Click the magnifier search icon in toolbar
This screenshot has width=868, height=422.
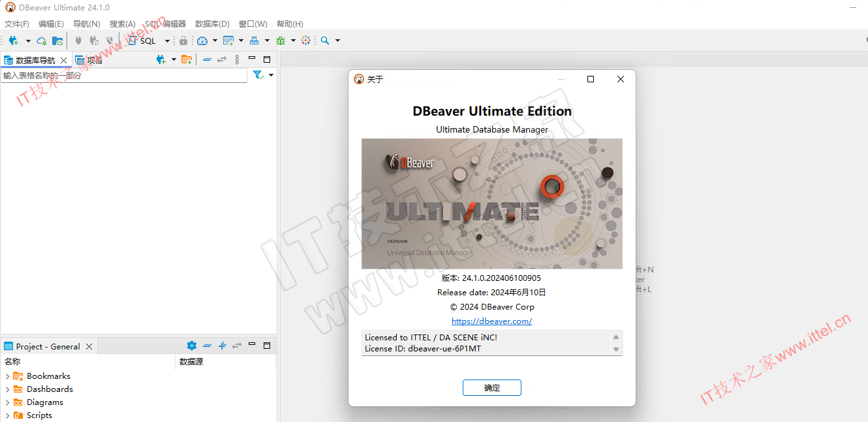(325, 41)
